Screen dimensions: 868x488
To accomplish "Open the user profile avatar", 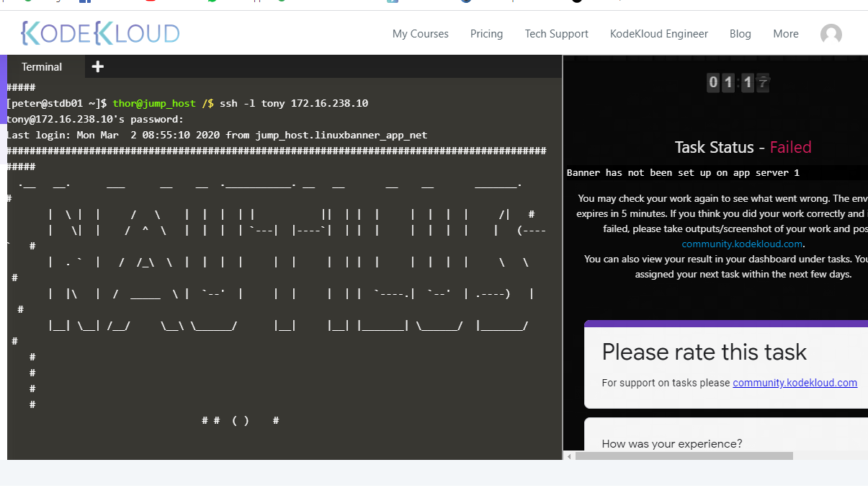I will (x=831, y=34).
